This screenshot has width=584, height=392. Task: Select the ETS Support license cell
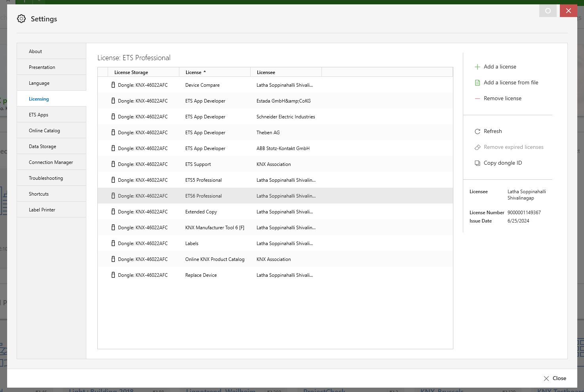pos(198,164)
